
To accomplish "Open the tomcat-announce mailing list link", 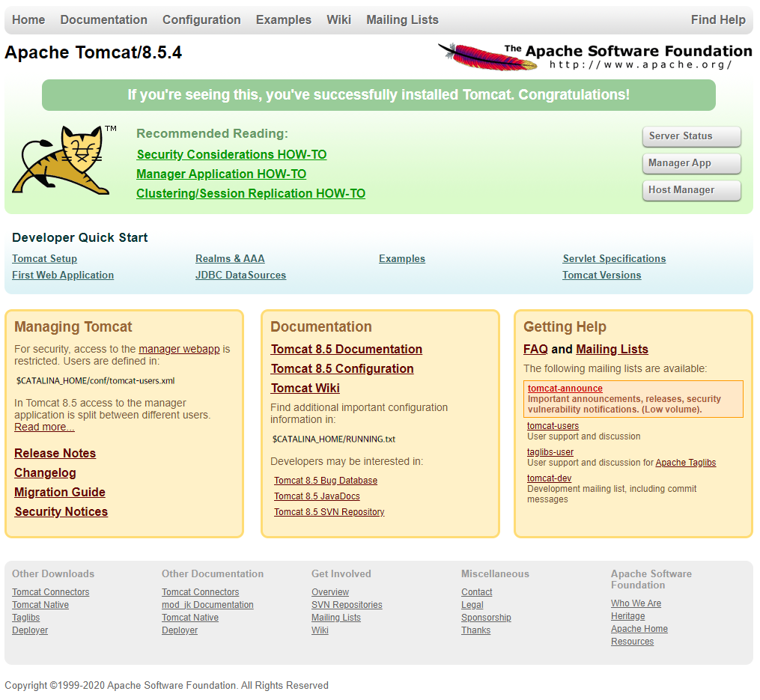I will point(565,389).
